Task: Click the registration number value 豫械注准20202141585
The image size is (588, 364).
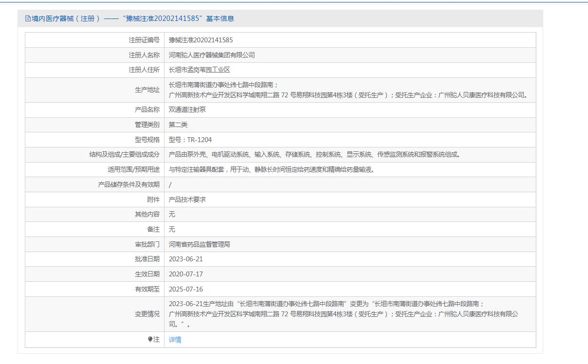Action: click(x=201, y=40)
